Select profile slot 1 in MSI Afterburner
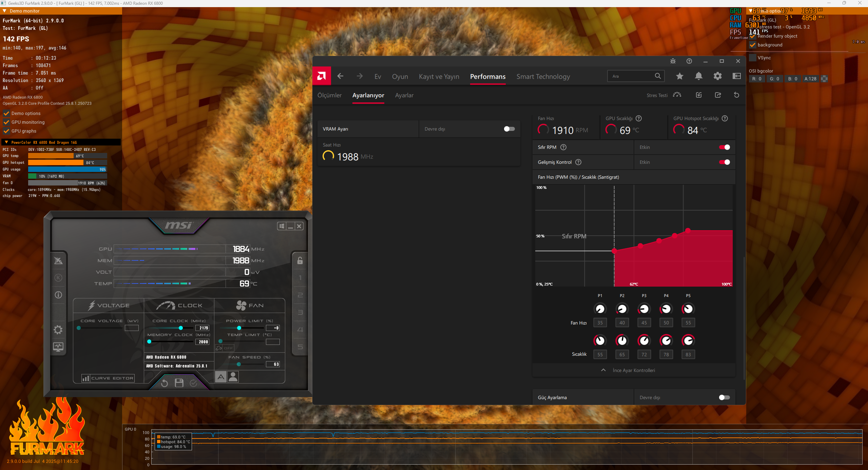Viewport: 868px width, 470px height. (x=300, y=278)
